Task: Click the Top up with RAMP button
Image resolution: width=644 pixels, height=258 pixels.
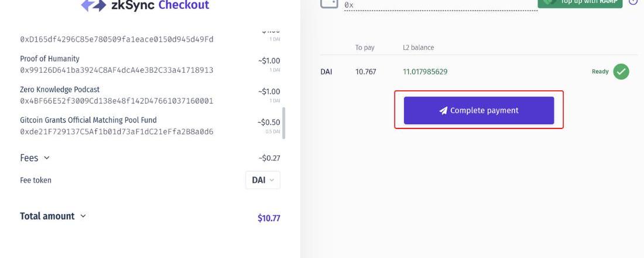Action: (580, 2)
